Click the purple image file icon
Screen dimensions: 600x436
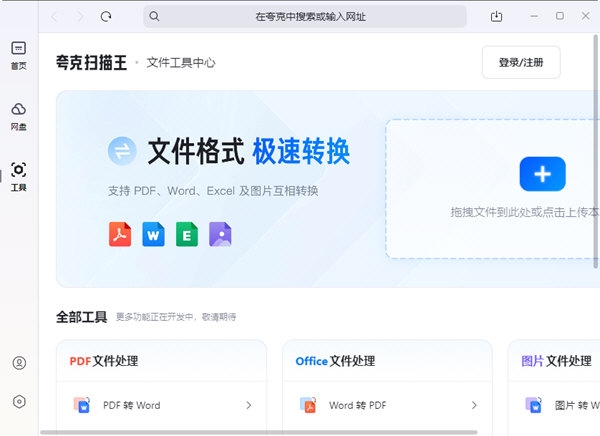pos(220,234)
